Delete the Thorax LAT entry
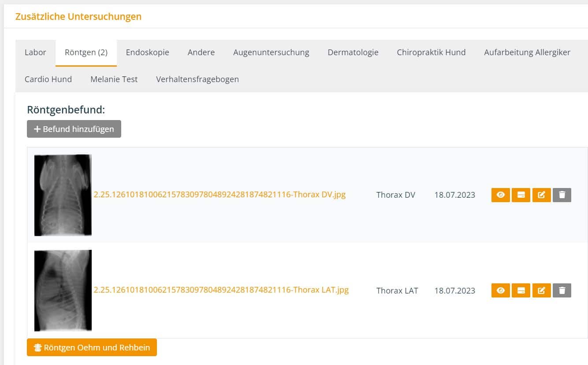The image size is (588, 365). [562, 290]
